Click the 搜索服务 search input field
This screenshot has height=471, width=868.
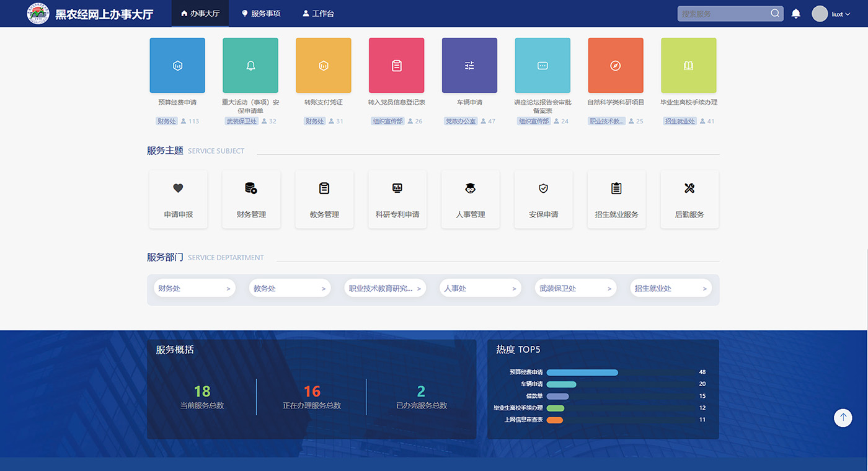coord(722,14)
